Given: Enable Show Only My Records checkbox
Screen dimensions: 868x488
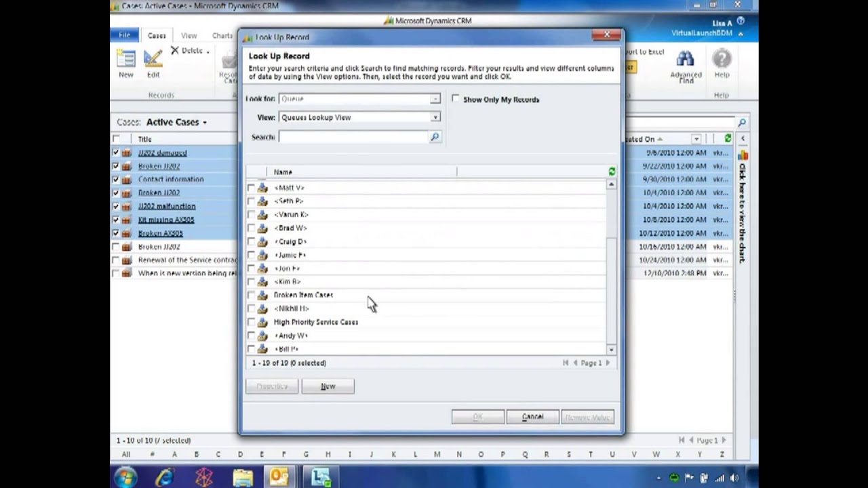Looking at the screenshot, I should (456, 99).
